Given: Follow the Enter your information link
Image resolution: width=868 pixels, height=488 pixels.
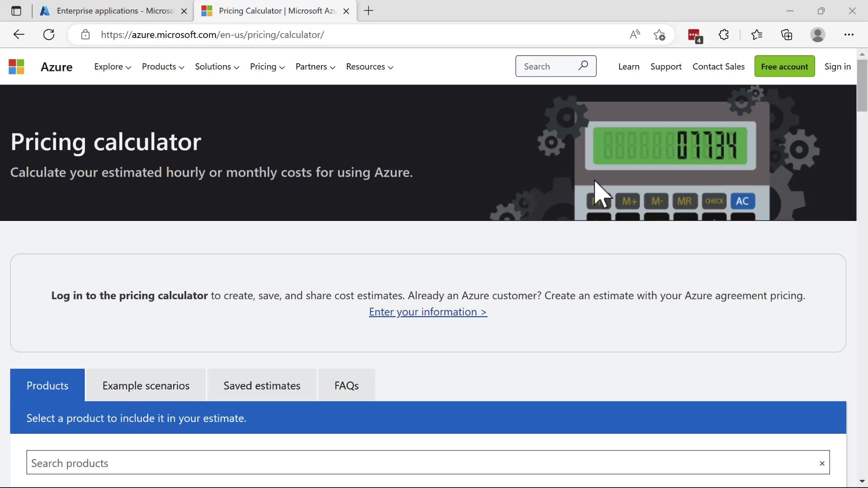Looking at the screenshot, I should [x=428, y=312].
